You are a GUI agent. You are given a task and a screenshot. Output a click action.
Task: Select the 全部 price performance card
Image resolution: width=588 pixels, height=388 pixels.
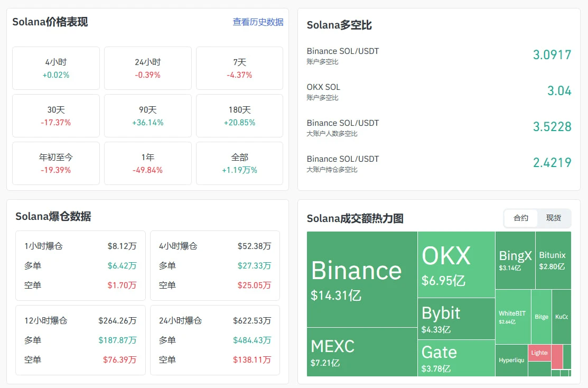click(x=240, y=163)
